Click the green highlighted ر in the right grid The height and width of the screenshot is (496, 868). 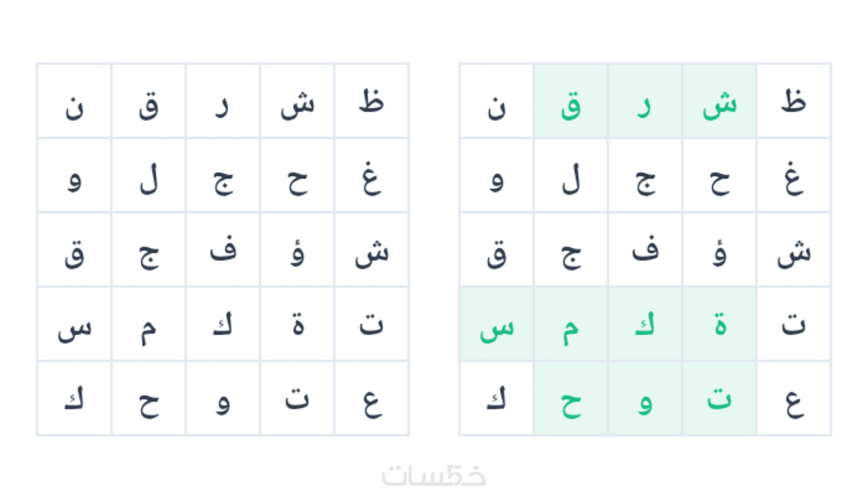click(x=645, y=101)
